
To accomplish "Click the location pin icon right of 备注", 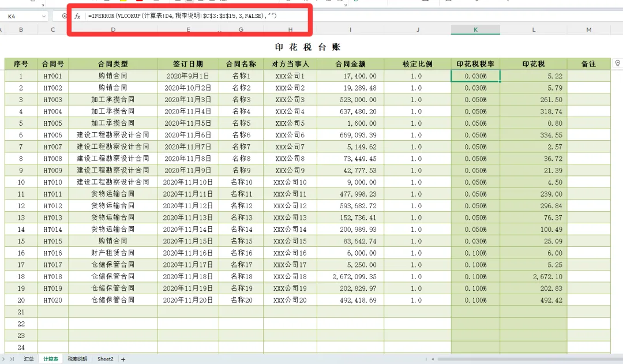I will point(617,63).
